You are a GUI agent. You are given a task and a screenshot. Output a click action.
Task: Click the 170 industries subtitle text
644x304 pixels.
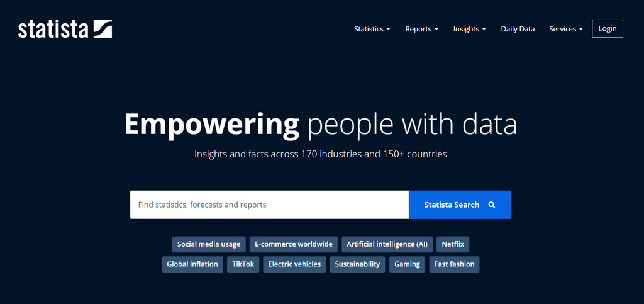point(320,154)
